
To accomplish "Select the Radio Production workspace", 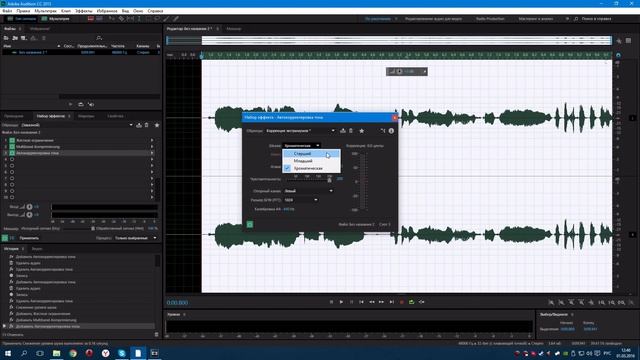I will [490, 19].
